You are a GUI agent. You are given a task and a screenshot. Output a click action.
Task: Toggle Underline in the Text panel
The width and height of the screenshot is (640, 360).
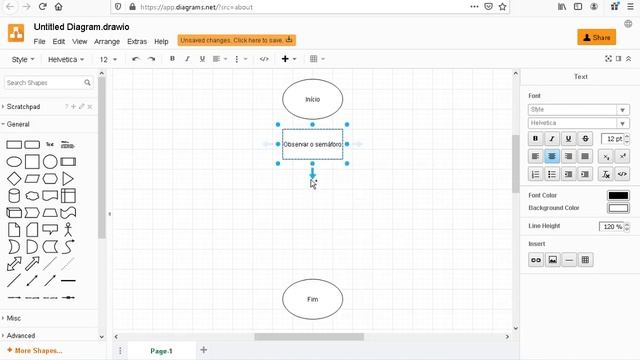point(568,139)
